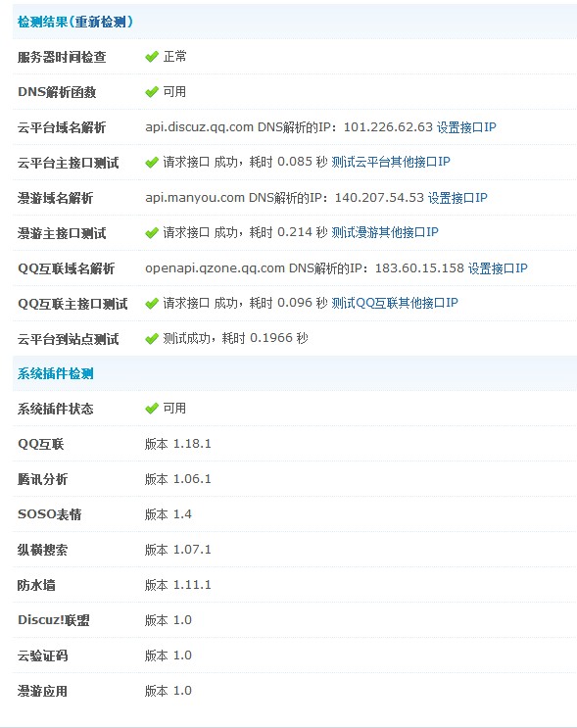Screen dimensions: 577x728
Task: Select the 云平台到站点测试 label
Action: pos(68,339)
